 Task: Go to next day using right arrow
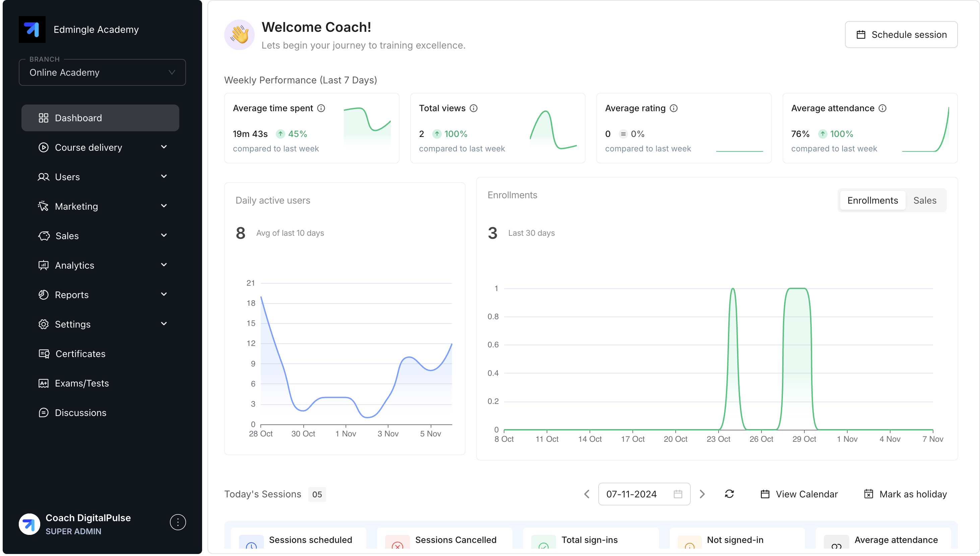tap(702, 494)
